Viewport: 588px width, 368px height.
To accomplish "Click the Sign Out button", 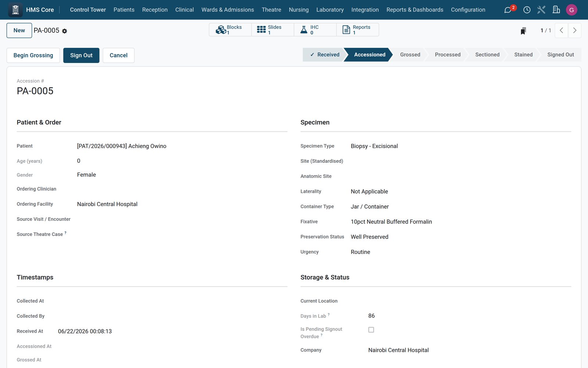I will click(81, 55).
